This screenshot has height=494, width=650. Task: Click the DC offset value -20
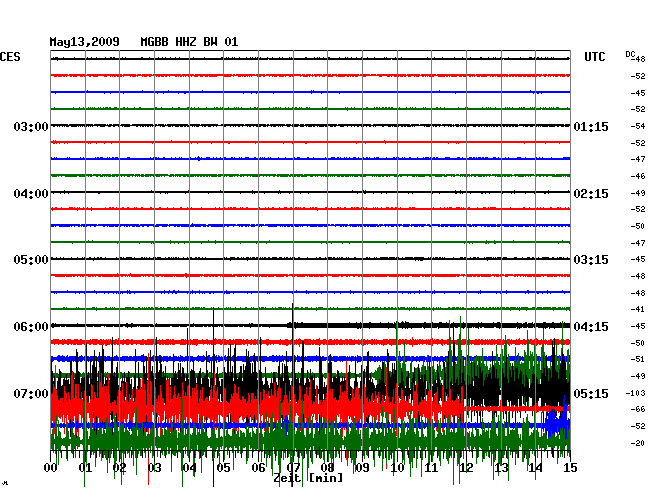(638, 443)
